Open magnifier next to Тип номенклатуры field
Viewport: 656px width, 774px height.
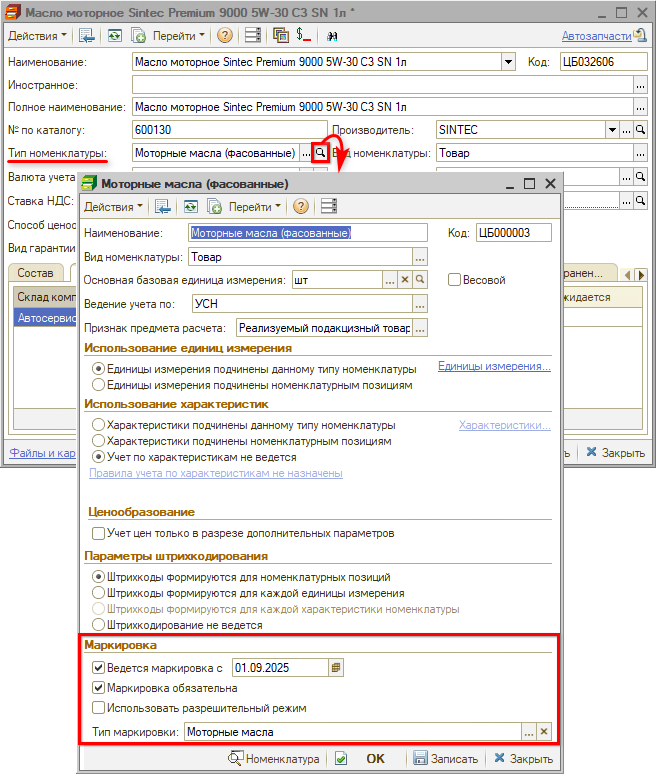pyautogui.click(x=319, y=153)
